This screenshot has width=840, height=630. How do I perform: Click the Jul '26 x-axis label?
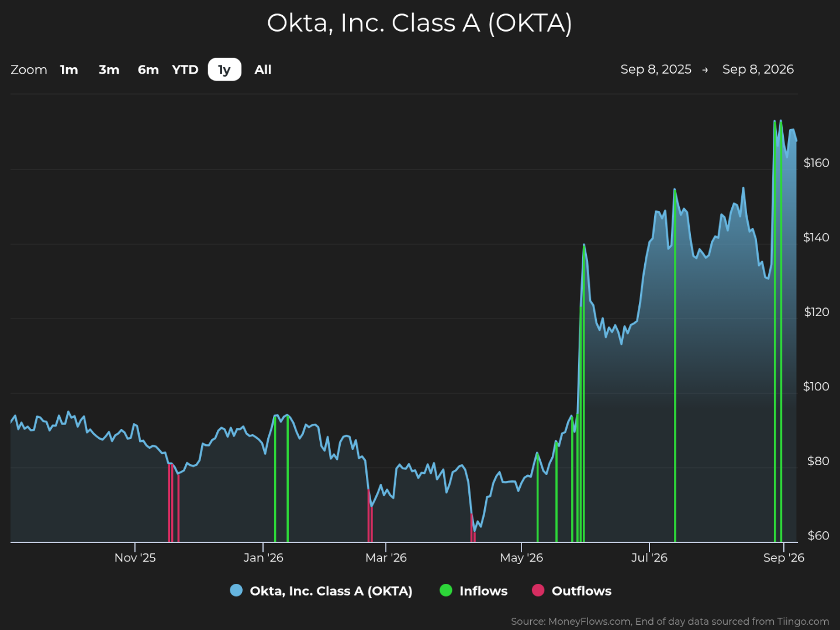click(x=649, y=558)
